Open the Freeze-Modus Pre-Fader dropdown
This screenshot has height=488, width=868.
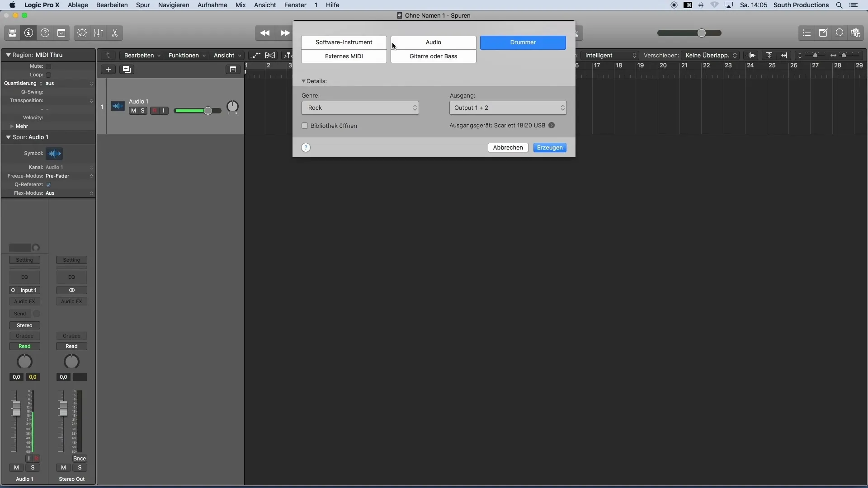(x=70, y=176)
